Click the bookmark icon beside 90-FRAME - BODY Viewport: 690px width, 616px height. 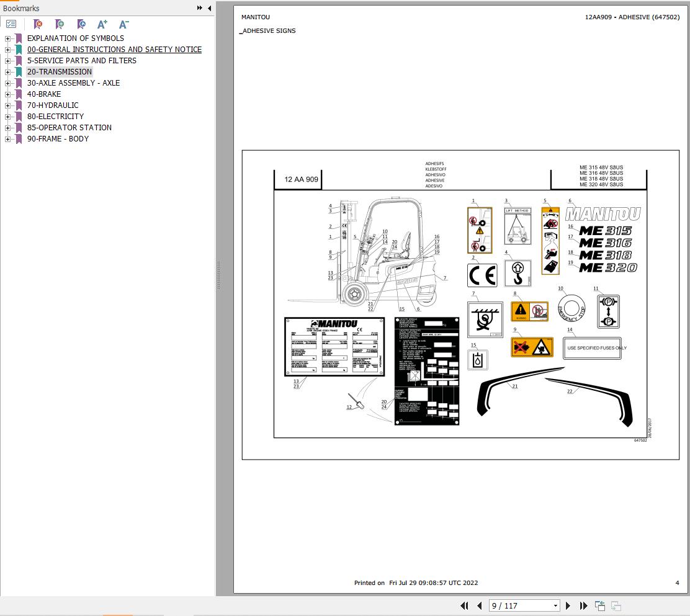click(x=19, y=139)
